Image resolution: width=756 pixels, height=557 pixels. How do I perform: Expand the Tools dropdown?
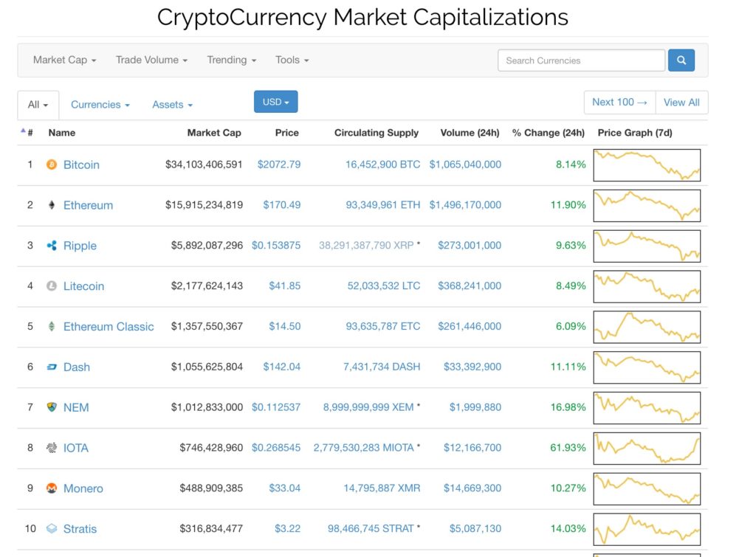pyautogui.click(x=292, y=60)
